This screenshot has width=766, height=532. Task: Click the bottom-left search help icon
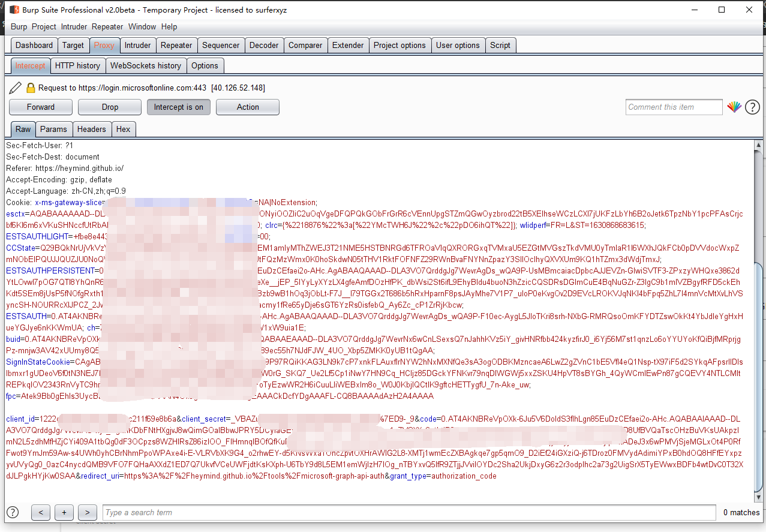tap(13, 512)
